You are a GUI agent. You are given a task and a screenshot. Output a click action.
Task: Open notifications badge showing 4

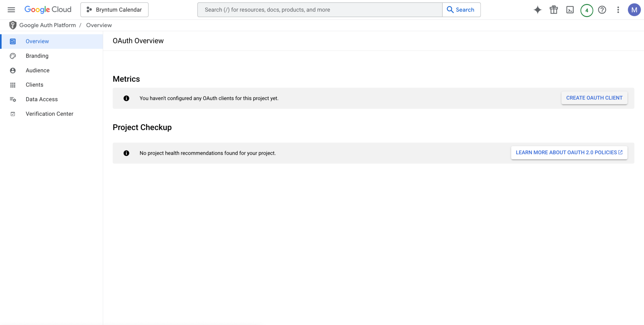tap(586, 10)
